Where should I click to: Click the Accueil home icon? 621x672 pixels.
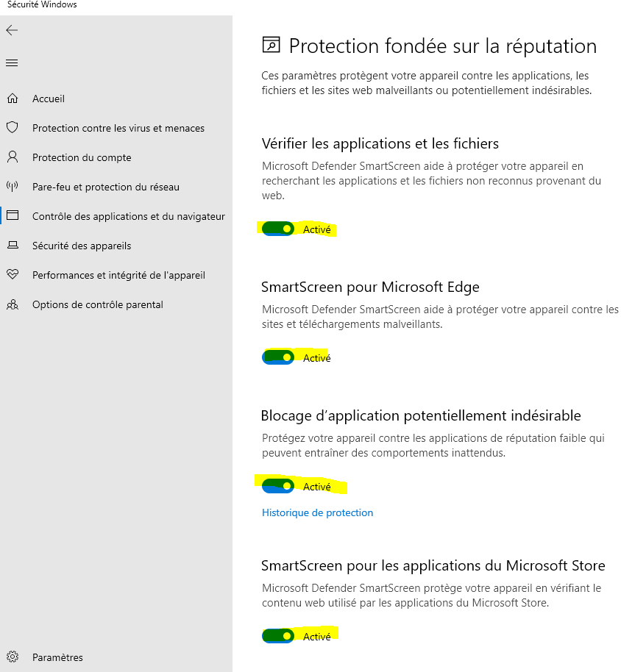pyautogui.click(x=12, y=99)
